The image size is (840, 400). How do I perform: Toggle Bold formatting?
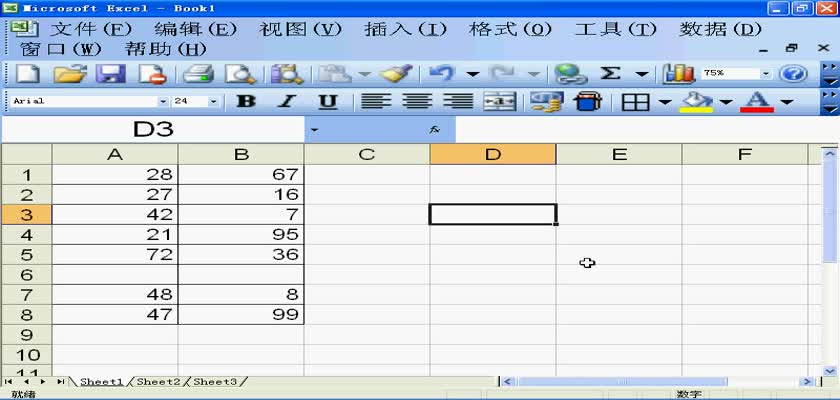[x=245, y=101]
